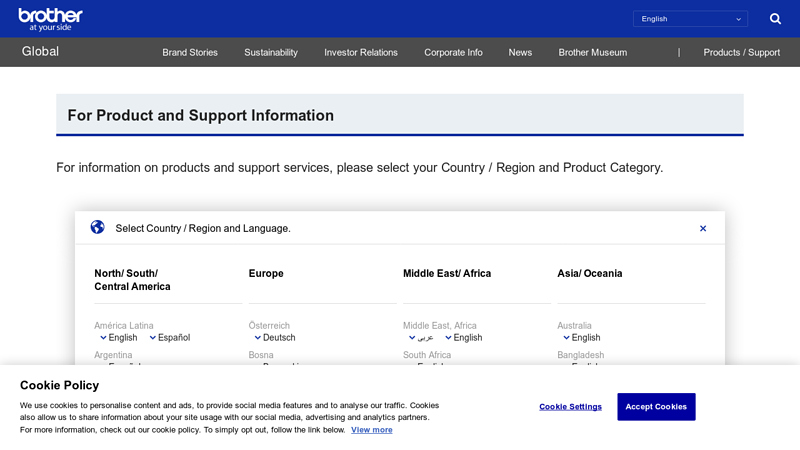
Task: Click North/ South/ Central America heading
Action: click(132, 280)
